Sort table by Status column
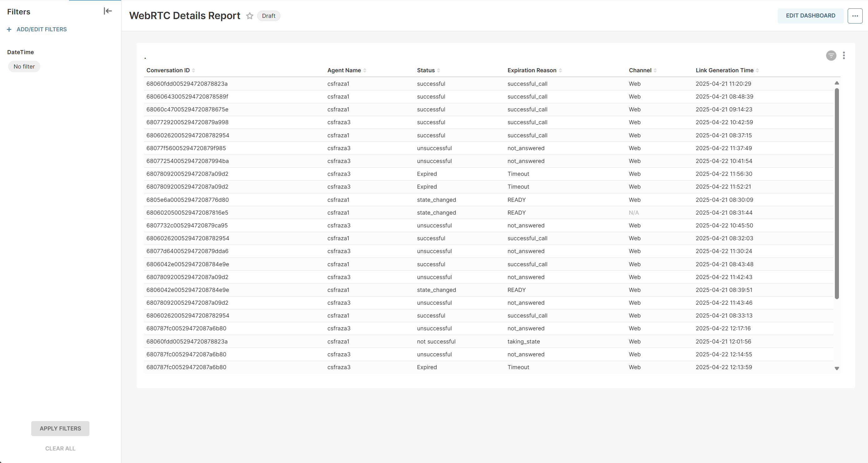 tap(439, 70)
